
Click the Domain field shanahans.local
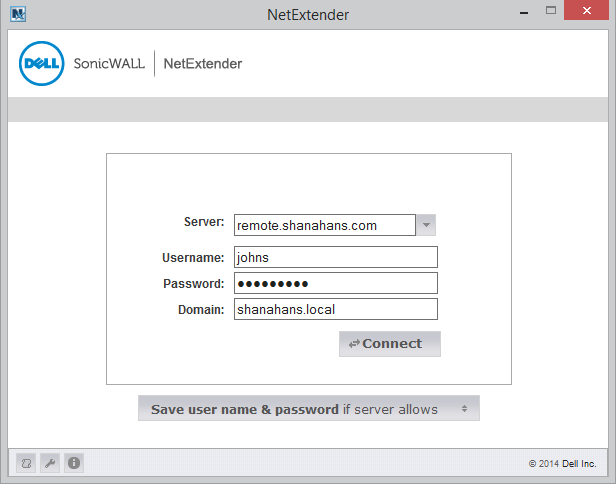[336, 309]
